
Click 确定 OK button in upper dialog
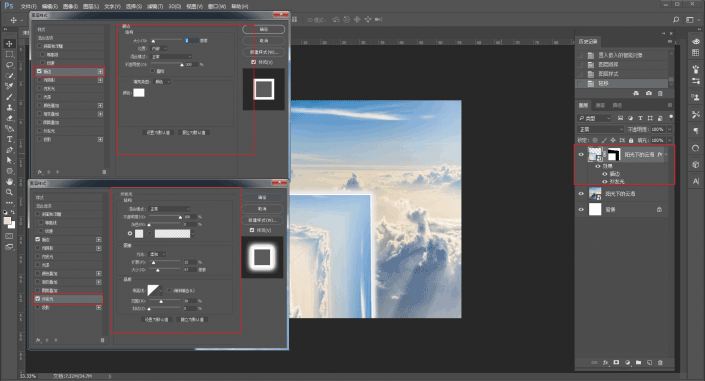coord(264,29)
